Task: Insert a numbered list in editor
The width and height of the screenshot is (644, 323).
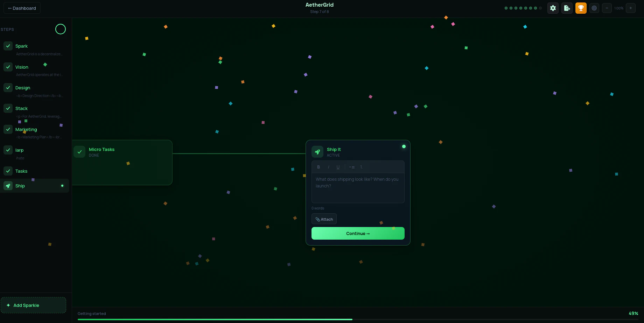Action: (361, 167)
